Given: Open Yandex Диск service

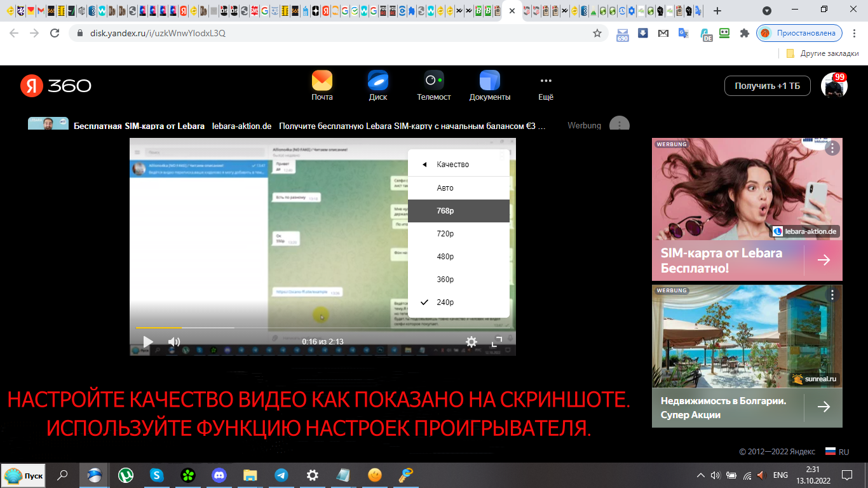Looking at the screenshot, I should point(378,86).
